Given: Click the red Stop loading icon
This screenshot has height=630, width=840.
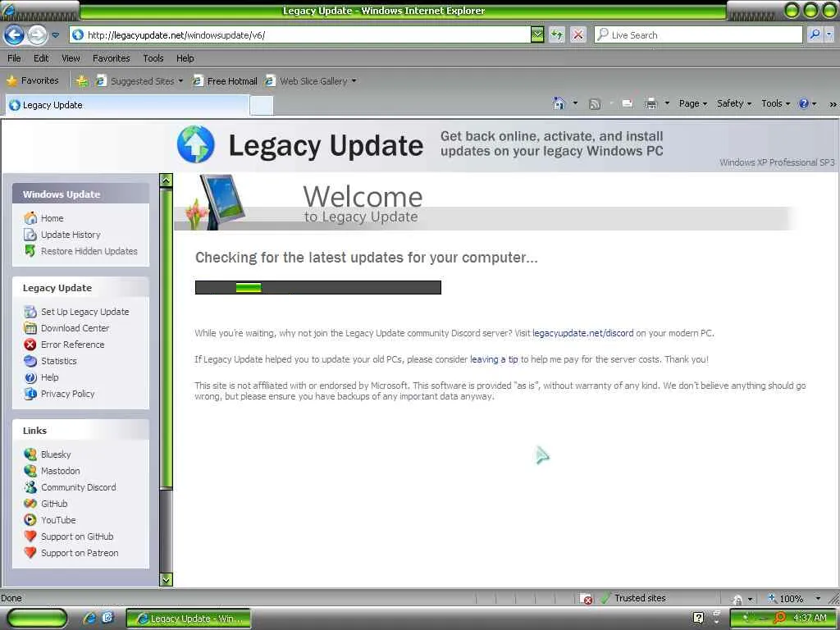Looking at the screenshot, I should point(578,34).
